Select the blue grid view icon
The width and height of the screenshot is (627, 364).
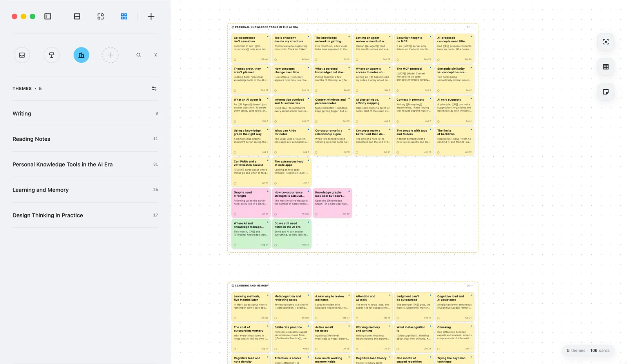[124, 16]
